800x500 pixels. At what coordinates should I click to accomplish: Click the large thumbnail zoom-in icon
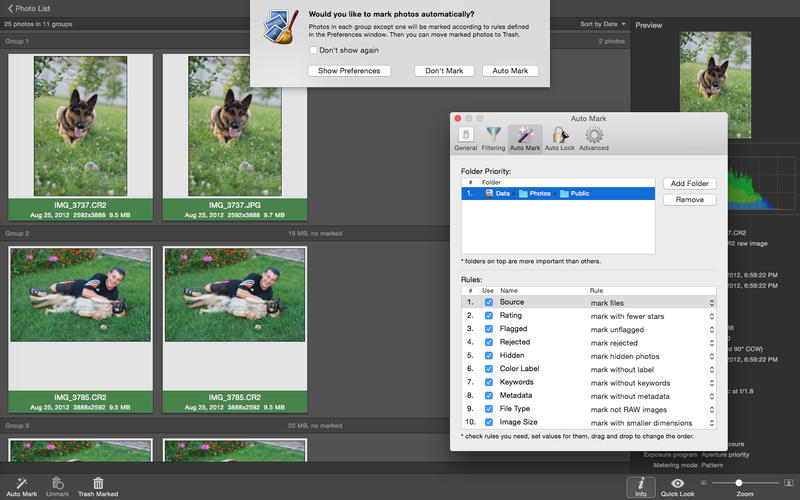pos(788,483)
